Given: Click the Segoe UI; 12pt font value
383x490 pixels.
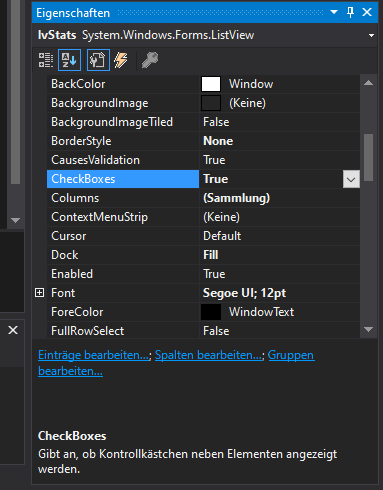Looking at the screenshot, I should tap(244, 293).
